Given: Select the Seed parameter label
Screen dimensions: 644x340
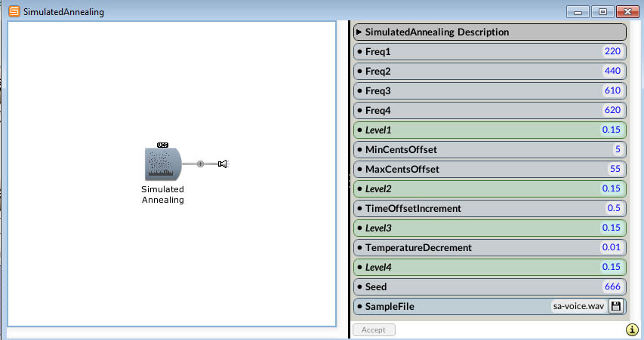Looking at the screenshot, I should (x=376, y=286).
